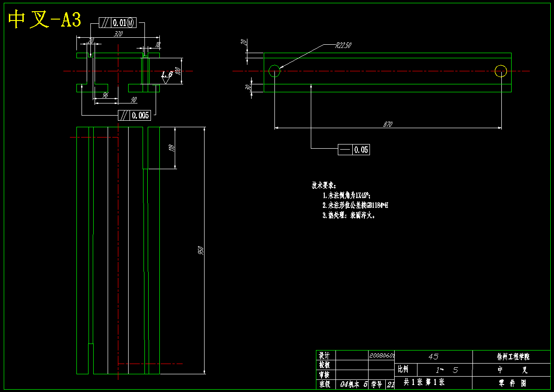Image resolution: width=554 pixels, height=392 pixels.
Task: Select the "学号" label cell
Action: (377, 384)
